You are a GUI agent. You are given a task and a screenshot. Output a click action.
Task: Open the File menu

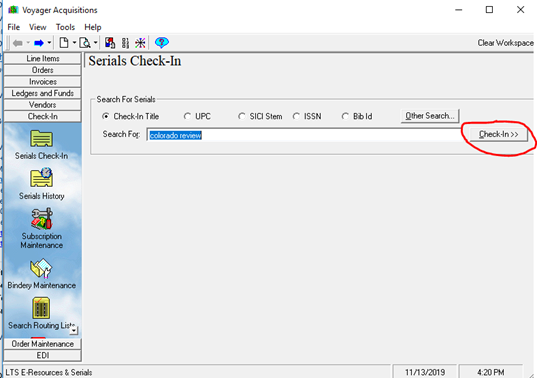point(14,27)
